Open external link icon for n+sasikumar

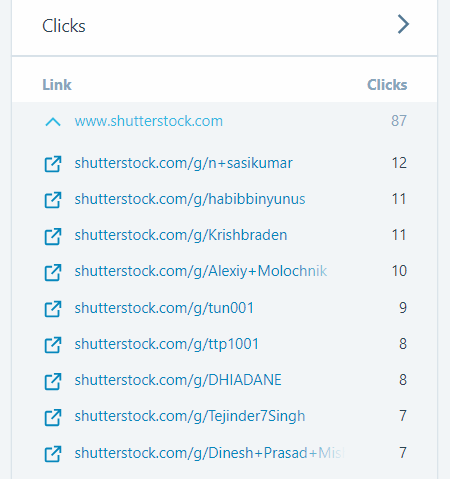tap(53, 164)
